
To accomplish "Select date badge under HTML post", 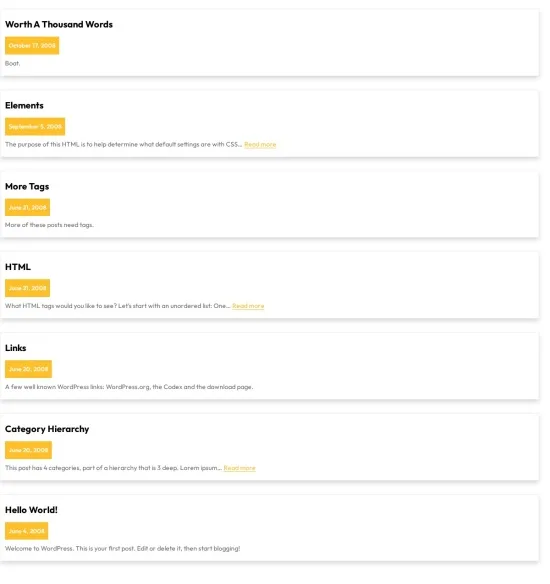I will 28,288.
